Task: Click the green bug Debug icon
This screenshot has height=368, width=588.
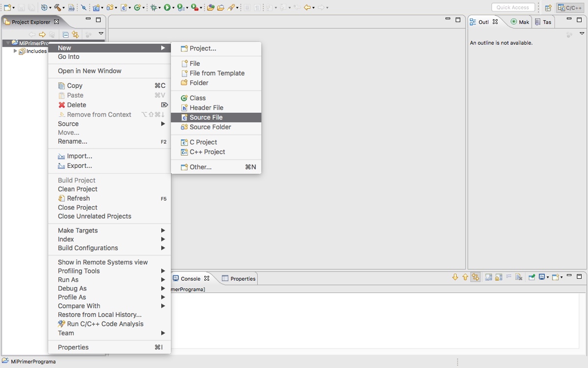Action: pyautogui.click(x=154, y=7)
